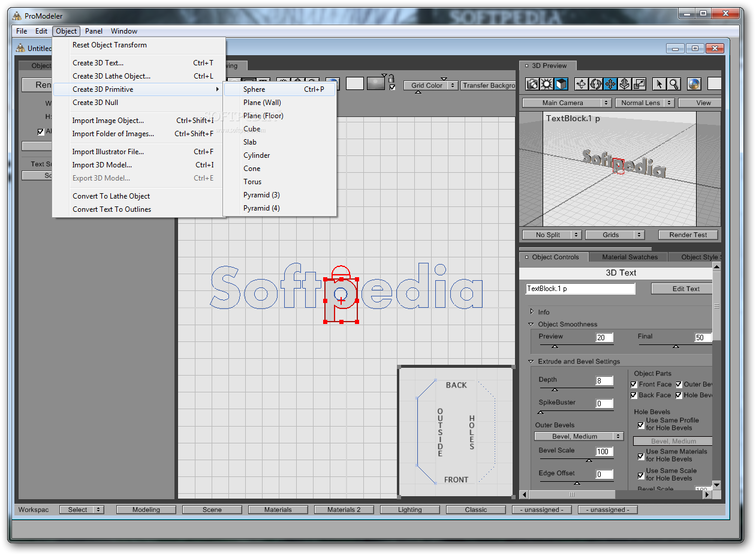The width and height of the screenshot is (756, 555).
Task: Choose Import 3D Model... menu item
Action: (139, 165)
